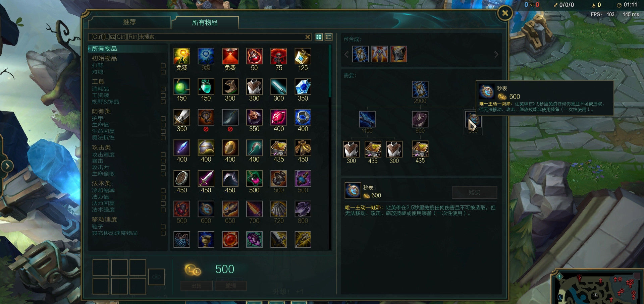Click the 400 gold ruby crystal item
644x304 pixels.
point(279,117)
